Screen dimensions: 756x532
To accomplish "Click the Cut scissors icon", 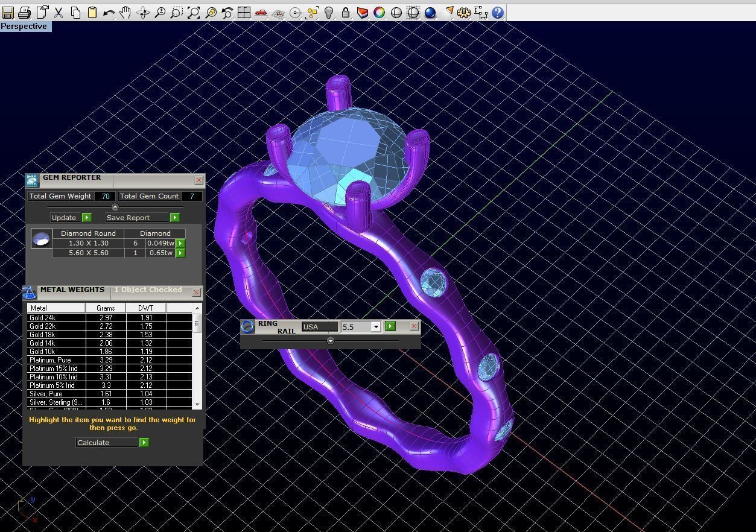I will (x=59, y=12).
